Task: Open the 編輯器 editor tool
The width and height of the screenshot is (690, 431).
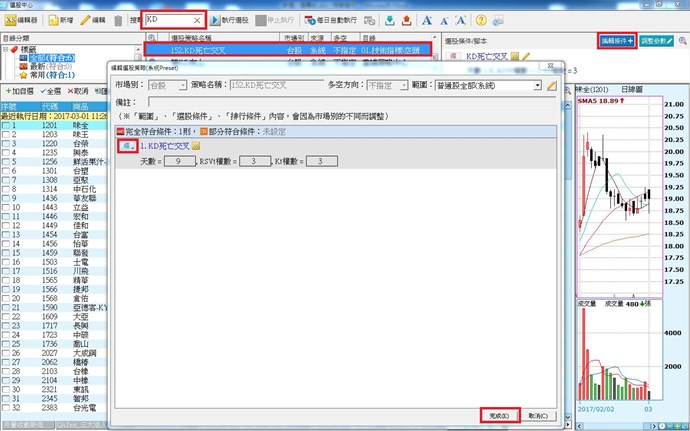Action: (x=22, y=20)
